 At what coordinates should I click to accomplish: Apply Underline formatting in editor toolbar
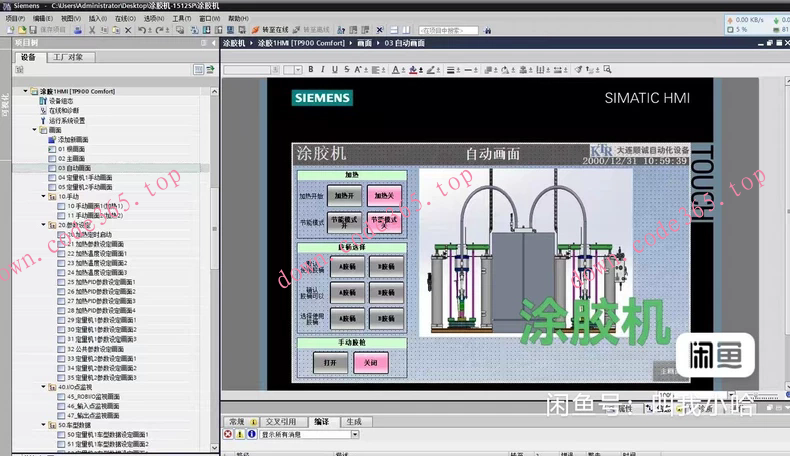tap(336, 70)
